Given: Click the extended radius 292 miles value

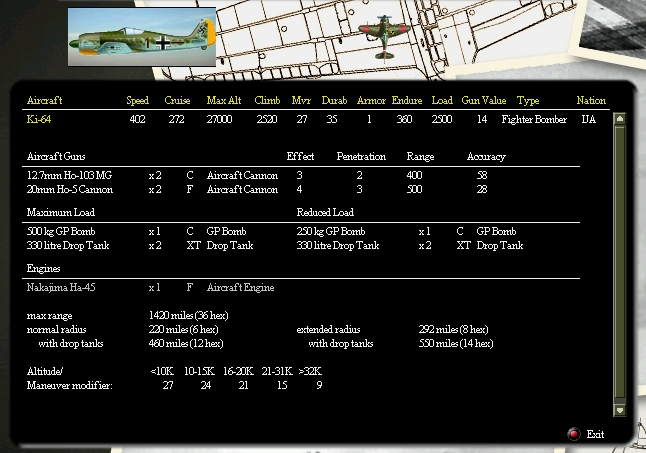Looking at the screenshot, I should coord(453,329).
